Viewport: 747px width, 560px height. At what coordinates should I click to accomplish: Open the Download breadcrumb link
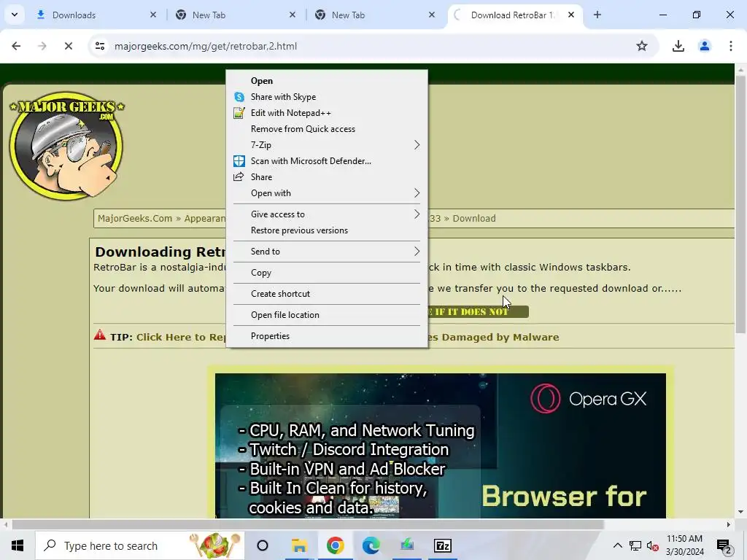coord(474,219)
